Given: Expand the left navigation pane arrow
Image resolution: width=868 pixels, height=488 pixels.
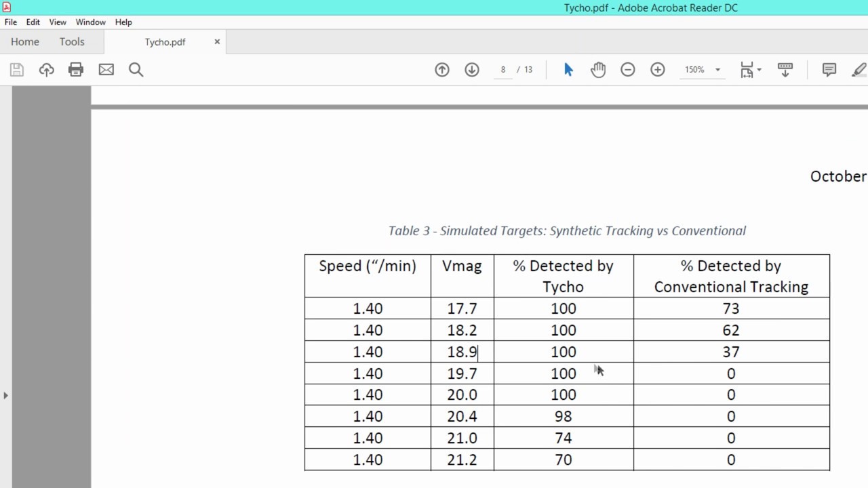Looking at the screenshot, I should pyautogui.click(x=5, y=395).
